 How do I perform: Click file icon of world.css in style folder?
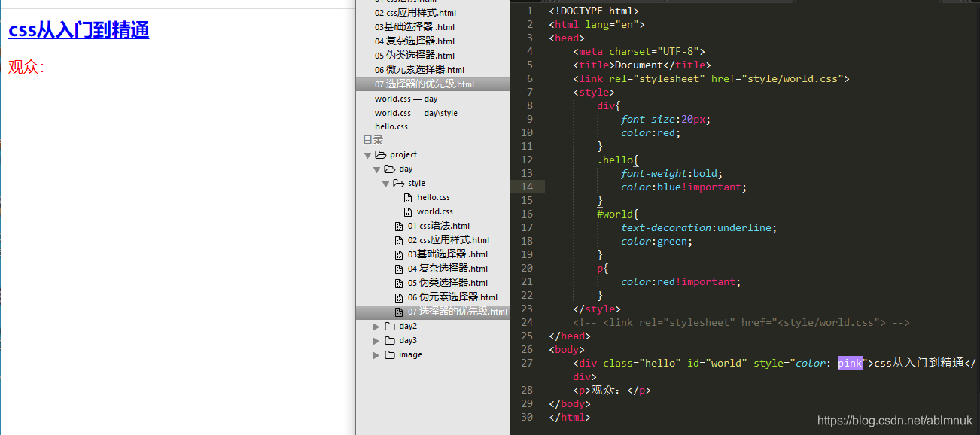click(408, 211)
